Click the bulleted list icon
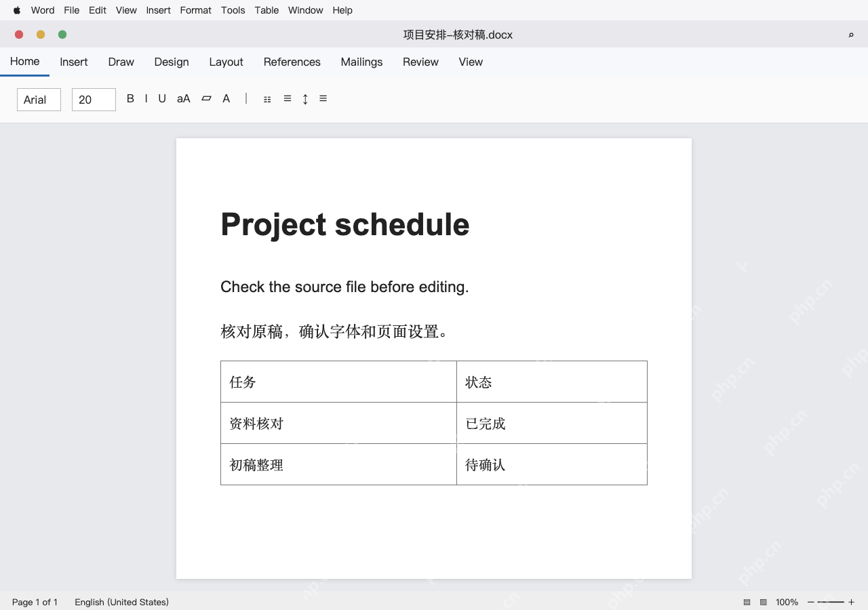This screenshot has height=610, width=868. [267, 100]
